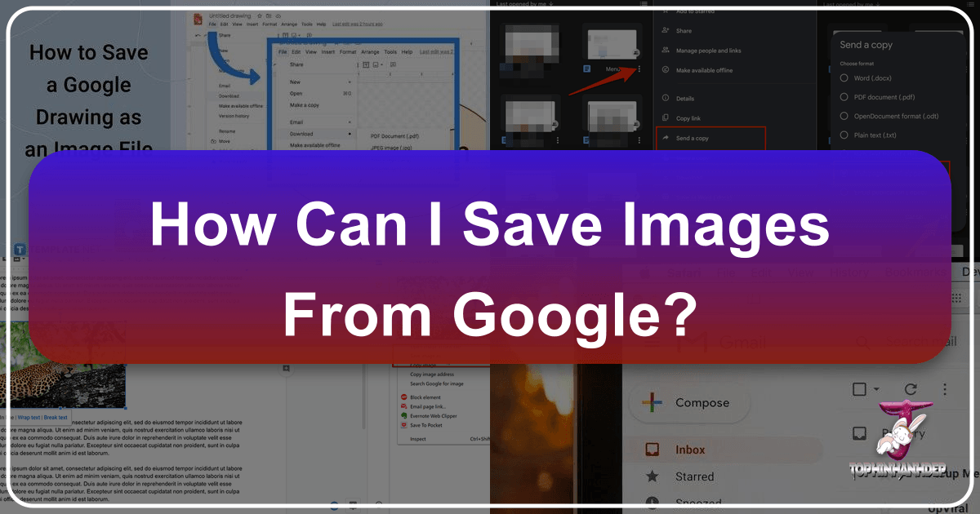Click the browser refresh icon
Viewport: 980px width, 514px height.
coord(912,390)
